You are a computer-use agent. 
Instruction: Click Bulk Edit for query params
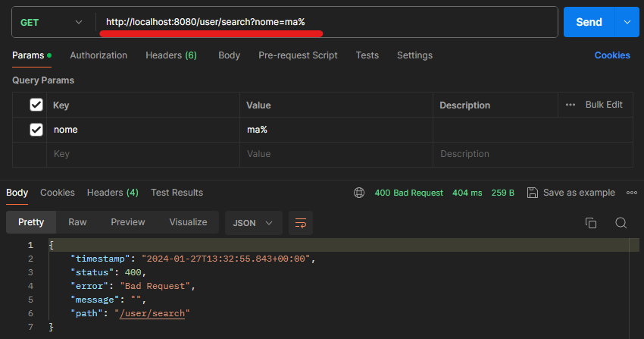(x=604, y=105)
